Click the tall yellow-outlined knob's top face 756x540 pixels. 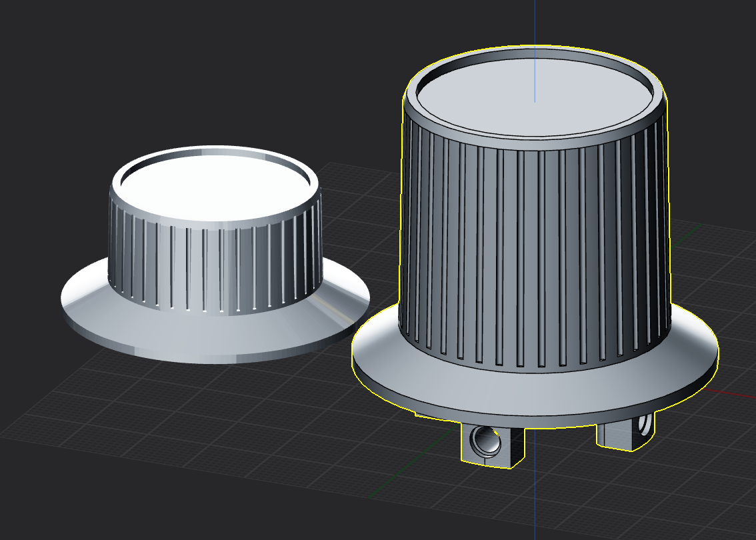click(x=535, y=97)
